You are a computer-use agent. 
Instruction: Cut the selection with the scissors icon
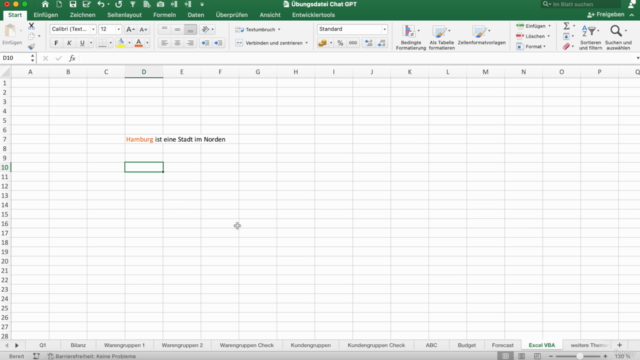tap(31, 26)
